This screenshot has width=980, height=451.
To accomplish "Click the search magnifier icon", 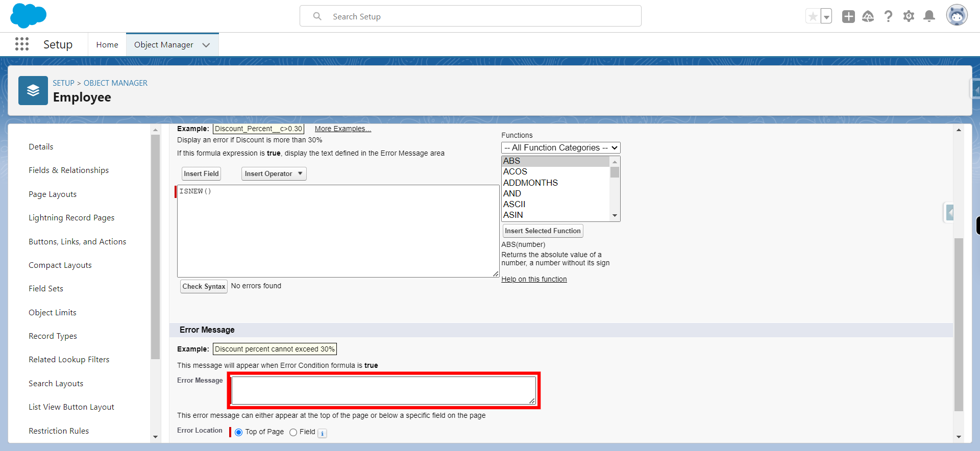I will pyautogui.click(x=317, y=16).
